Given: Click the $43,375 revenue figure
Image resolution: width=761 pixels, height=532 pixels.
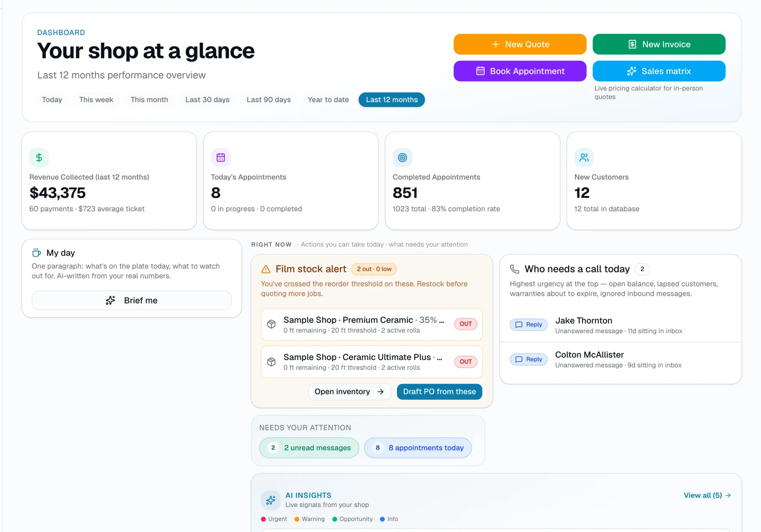Looking at the screenshot, I should click(57, 193).
